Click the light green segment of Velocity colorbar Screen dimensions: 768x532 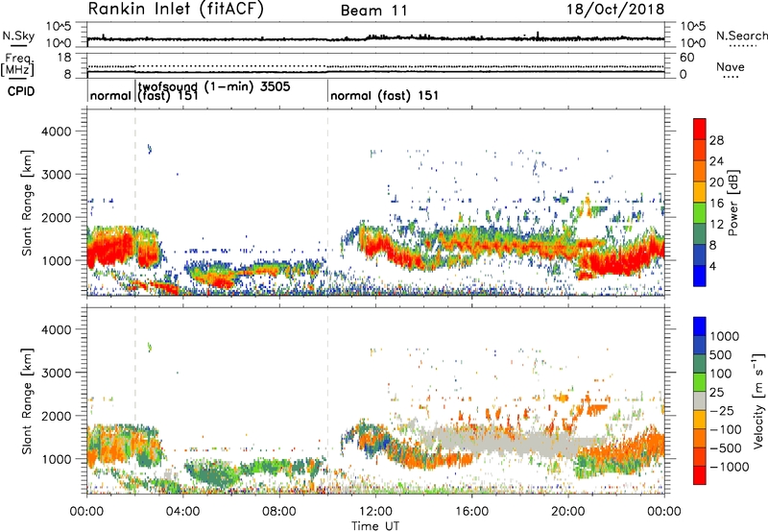pyautogui.click(x=700, y=382)
